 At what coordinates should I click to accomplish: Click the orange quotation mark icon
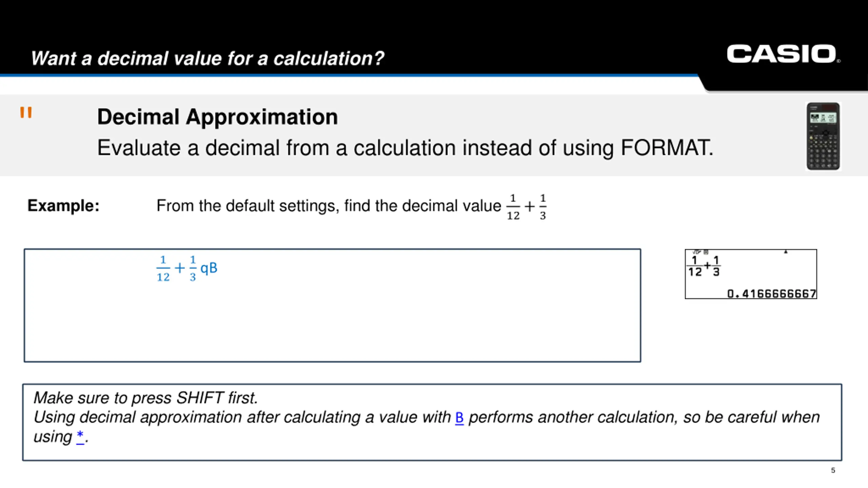click(x=26, y=112)
